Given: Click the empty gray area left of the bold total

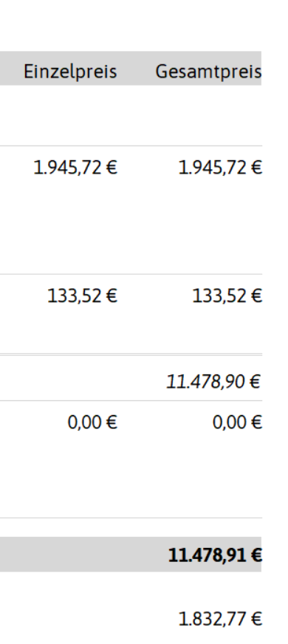Looking at the screenshot, I should pyautogui.click(x=82, y=555).
